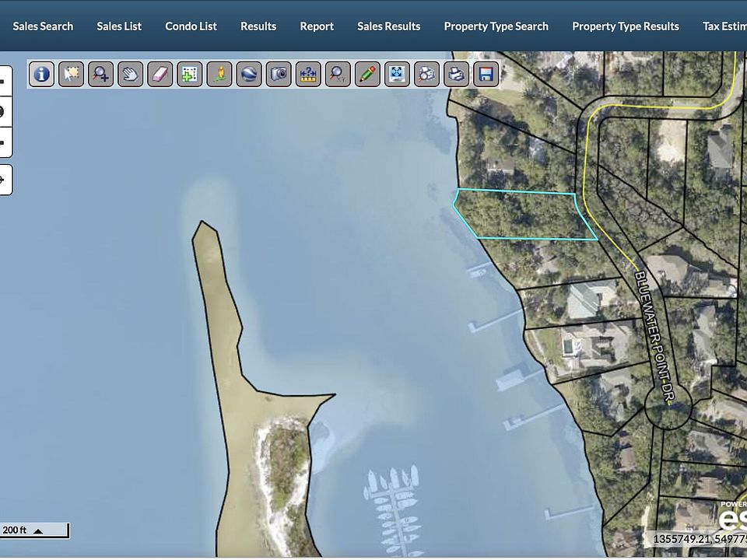The width and height of the screenshot is (747, 560).
Task: Click the Bluewater Point Dr street label
Action: click(655, 338)
